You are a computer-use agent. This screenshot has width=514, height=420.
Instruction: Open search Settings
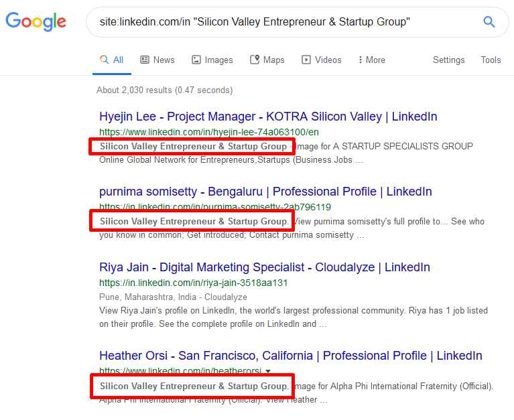(x=449, y=60)
